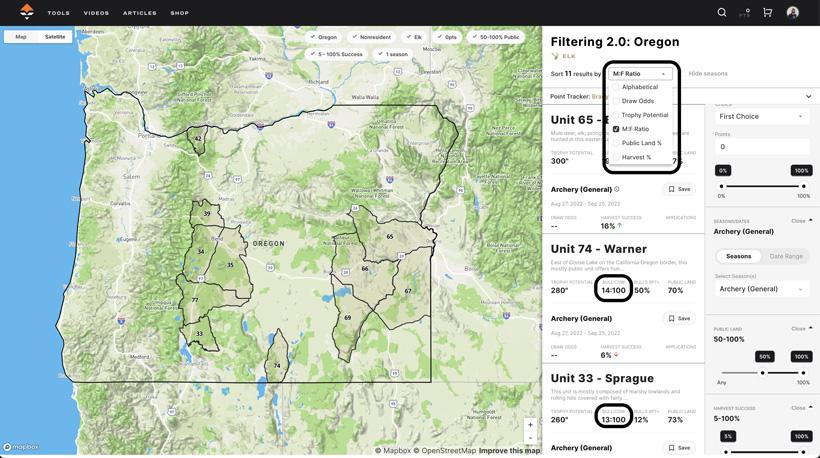Screen dimensions: 820x458
Task: Zoom out on the map
Action: 530,438
